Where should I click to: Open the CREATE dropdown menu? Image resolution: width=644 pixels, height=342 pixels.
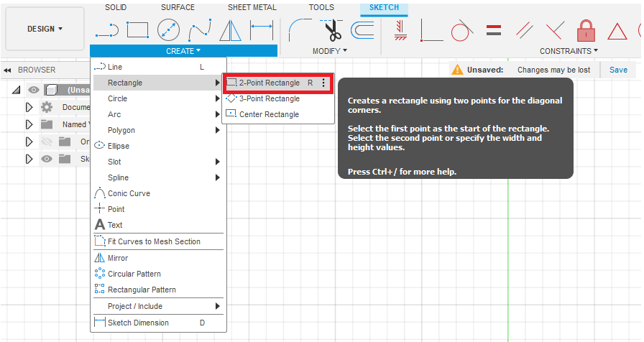pos(183,51)
